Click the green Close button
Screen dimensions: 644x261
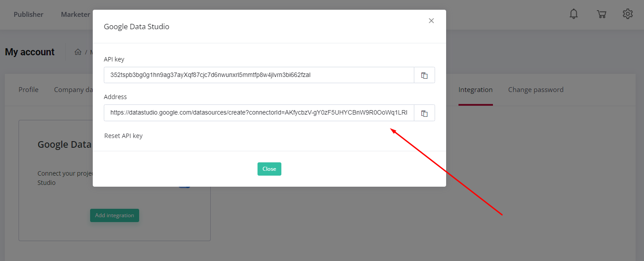269,169
